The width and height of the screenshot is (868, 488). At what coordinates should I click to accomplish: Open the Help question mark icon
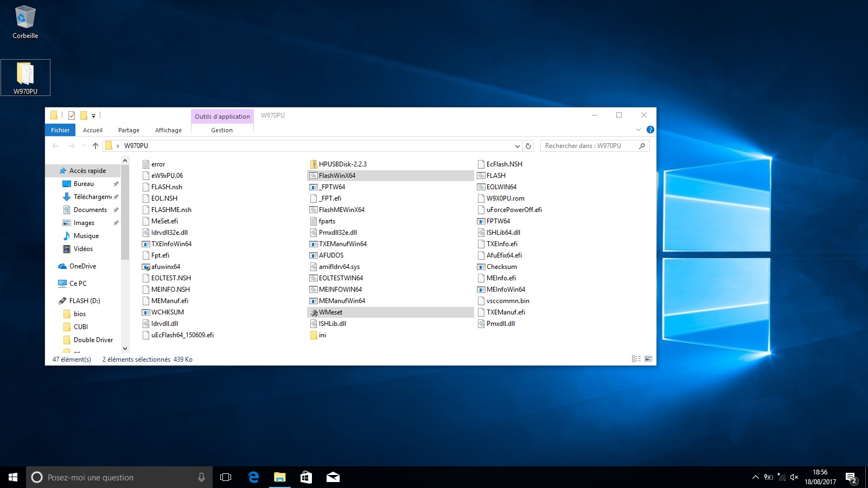click(x=650, y=130)
